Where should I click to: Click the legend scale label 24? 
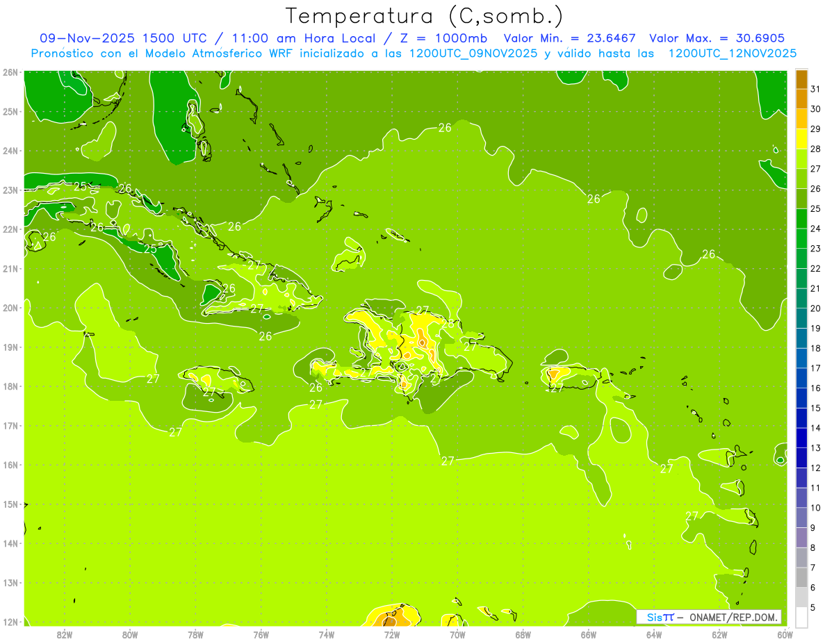pyautogui.click(x=816, y=229)
